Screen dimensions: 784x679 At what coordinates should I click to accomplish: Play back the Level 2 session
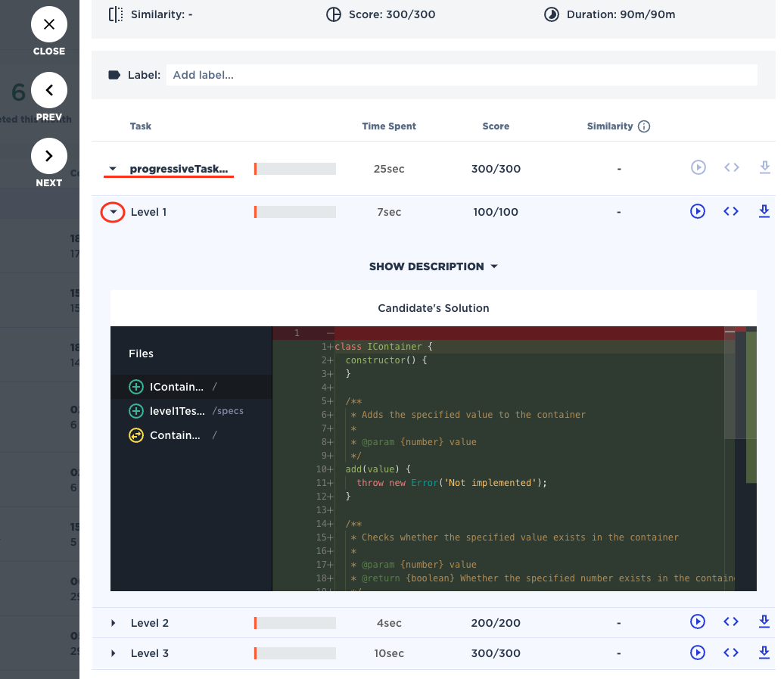pos(698,621)
